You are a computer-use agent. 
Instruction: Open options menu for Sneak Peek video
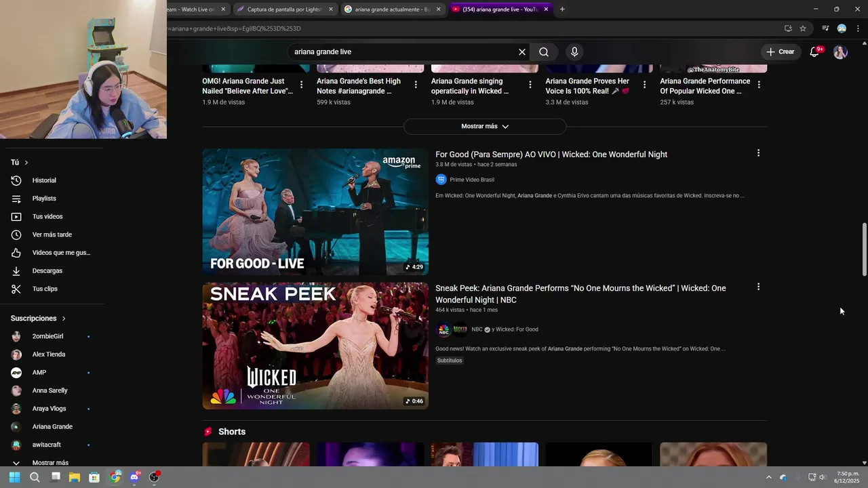[758, 287]
